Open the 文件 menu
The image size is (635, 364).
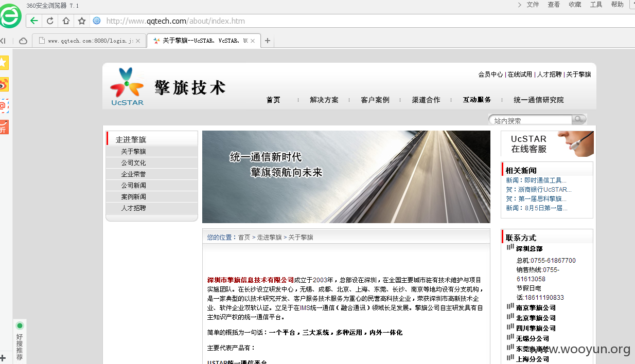533,5
